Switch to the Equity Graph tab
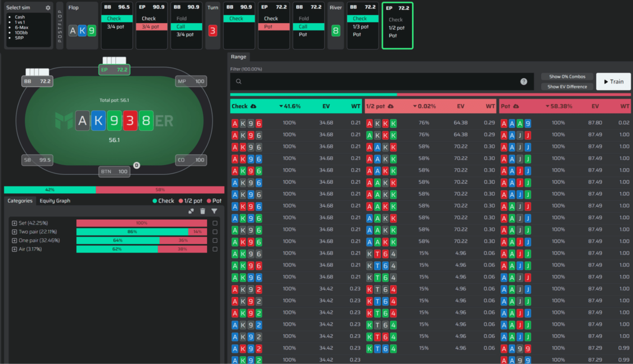This screenshot has width=633, height=364. [x=55, y=201]
